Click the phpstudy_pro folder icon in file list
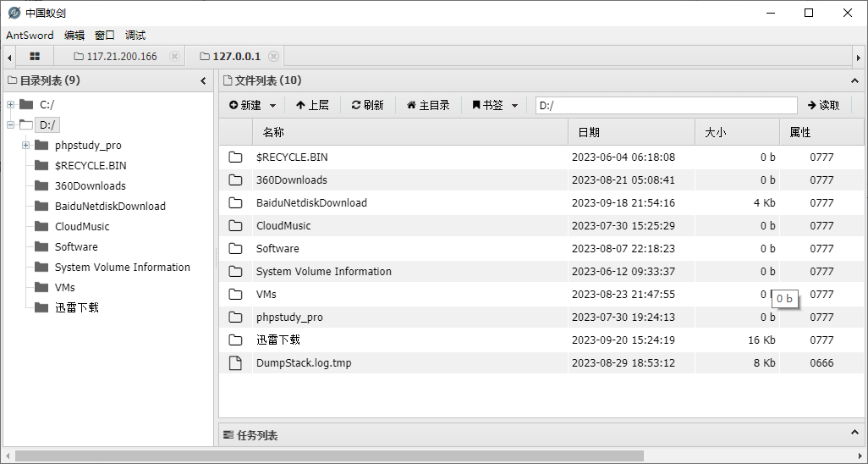Image resolution: width=868 pixels, height=464 pixels. (x=236, y=317)
